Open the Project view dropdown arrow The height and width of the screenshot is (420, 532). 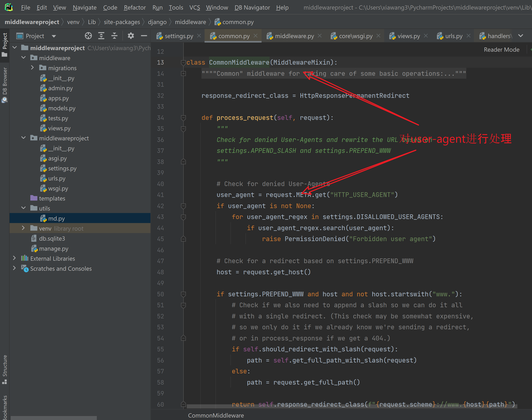[x=54, y=36]
